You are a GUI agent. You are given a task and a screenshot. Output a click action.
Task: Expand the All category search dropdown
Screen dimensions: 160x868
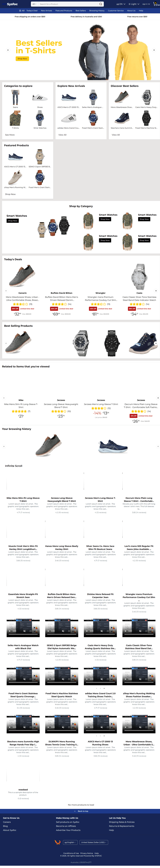[x=34, y=4]
